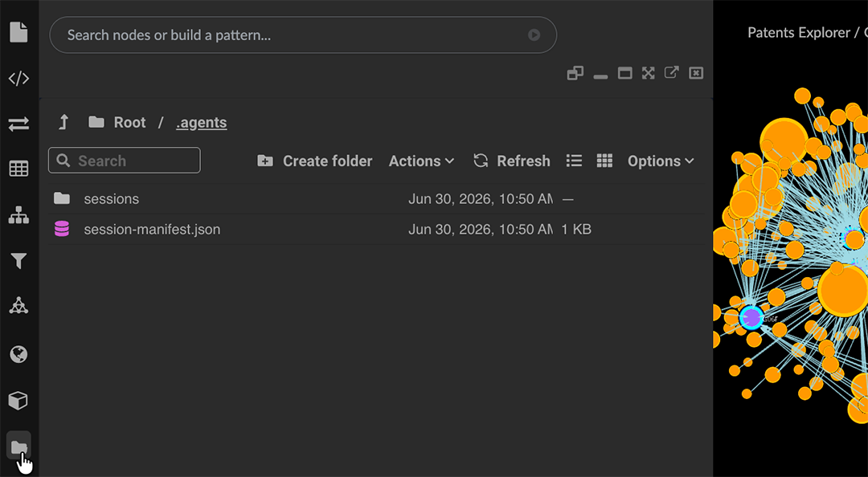Select the graph network sidebar icon
This screenshot has height=477, width=868.
[x=18, y=305]
